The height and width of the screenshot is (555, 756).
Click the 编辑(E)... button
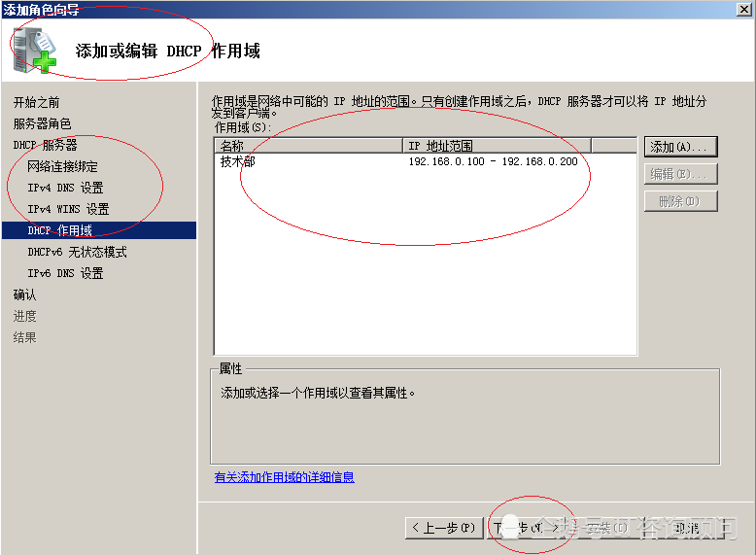681,174
